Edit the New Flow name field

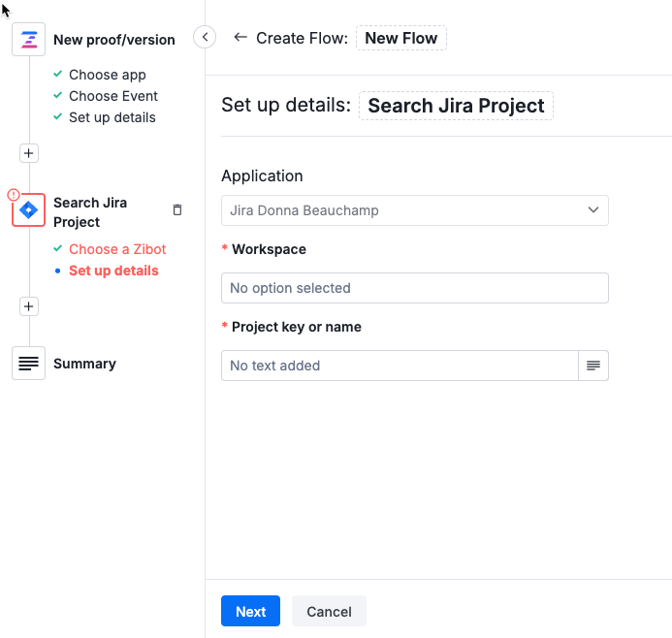pos(401,38)
